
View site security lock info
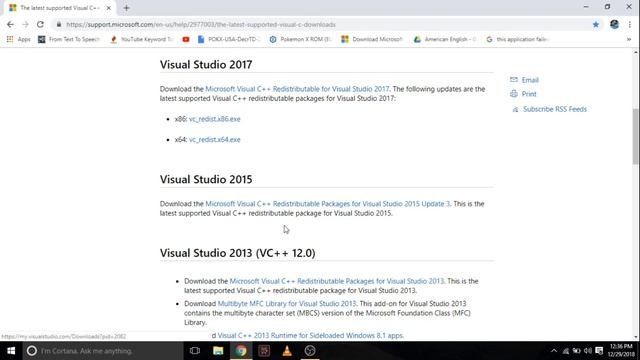point(59,24)
